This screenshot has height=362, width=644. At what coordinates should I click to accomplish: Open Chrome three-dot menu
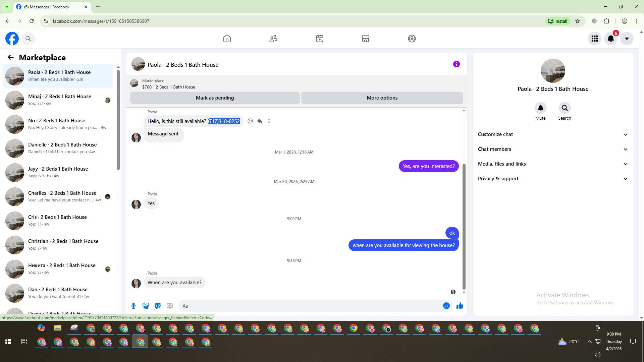coord(637,21)
